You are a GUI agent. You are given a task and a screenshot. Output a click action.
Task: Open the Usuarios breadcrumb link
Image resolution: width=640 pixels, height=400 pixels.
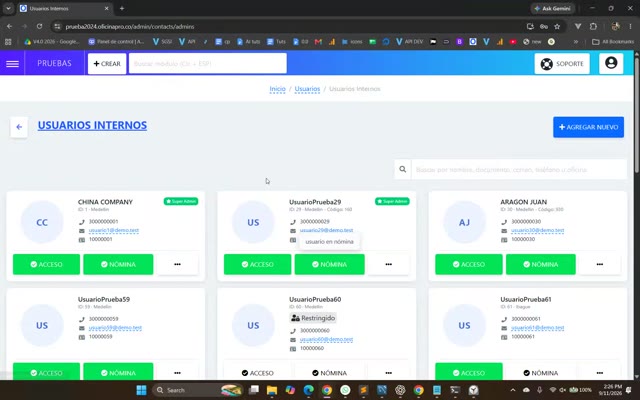pyautogui.click(x=307, y=89)
